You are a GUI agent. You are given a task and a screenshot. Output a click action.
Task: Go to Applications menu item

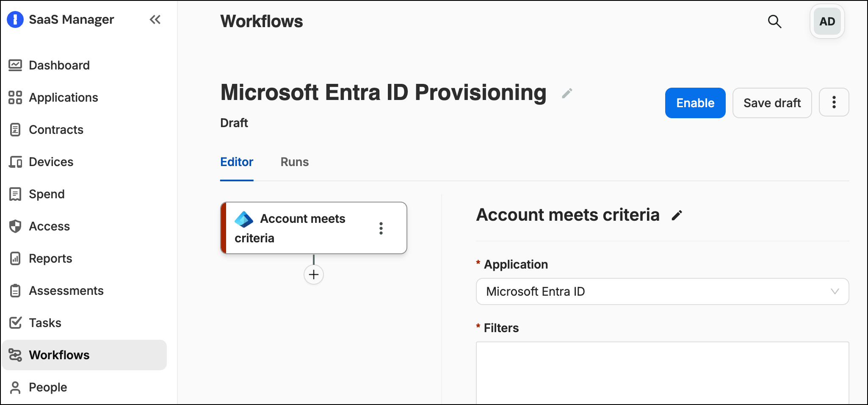[84, 97]
